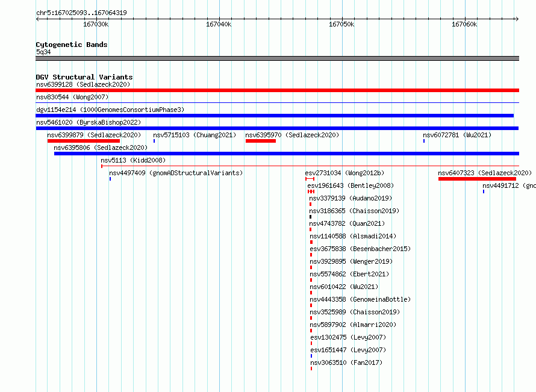The width and height of the screenshot is (536, 392).
Task: Open the esv1961643 (Bentley2008) variant label
Action: pos(351,185)
